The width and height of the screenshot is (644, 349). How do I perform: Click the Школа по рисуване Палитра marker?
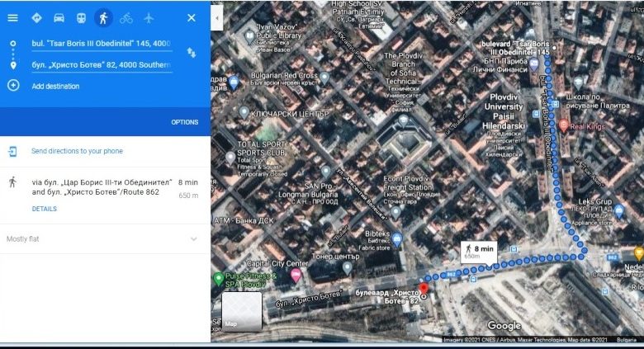click(578, 82)
